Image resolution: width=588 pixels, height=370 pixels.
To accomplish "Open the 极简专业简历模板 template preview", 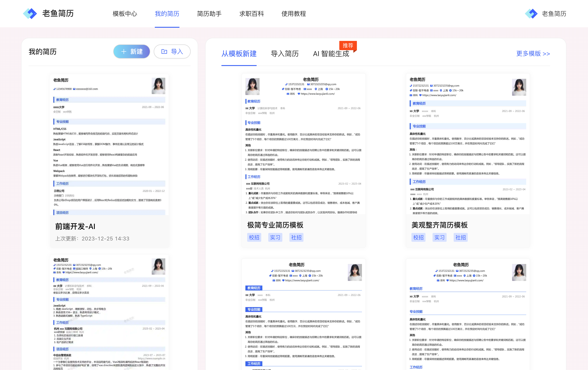I will tap(303, 144).
